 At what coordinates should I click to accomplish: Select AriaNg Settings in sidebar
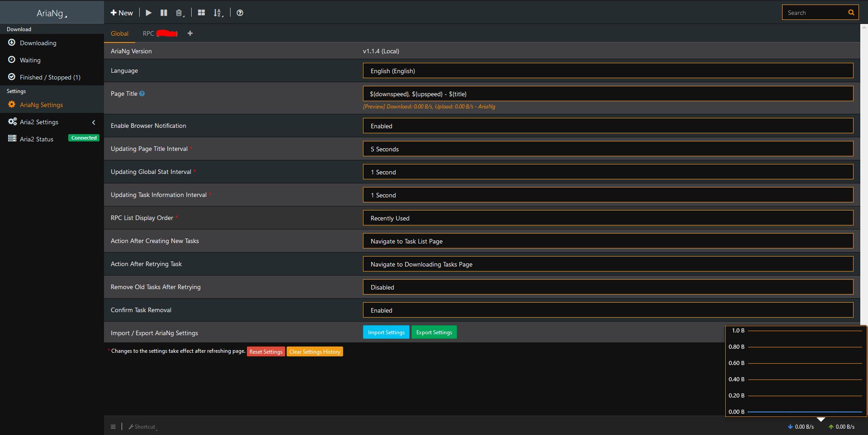click(52, 105)
